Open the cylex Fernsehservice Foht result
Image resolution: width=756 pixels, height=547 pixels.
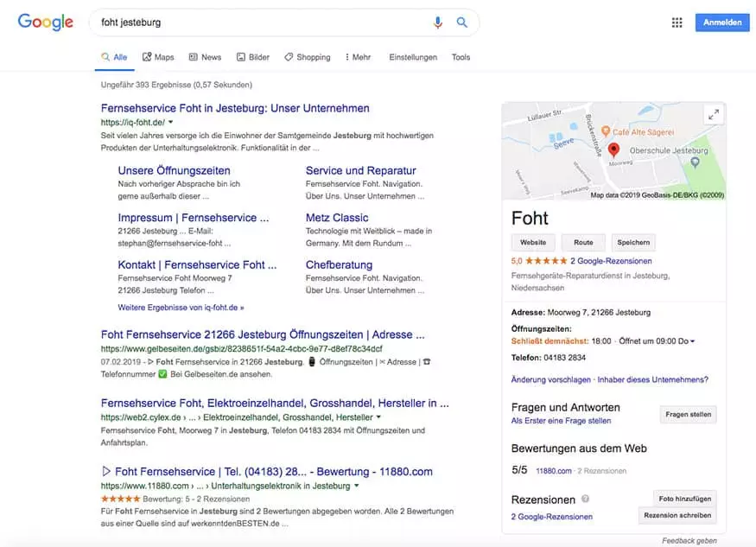tap(275, 403)
